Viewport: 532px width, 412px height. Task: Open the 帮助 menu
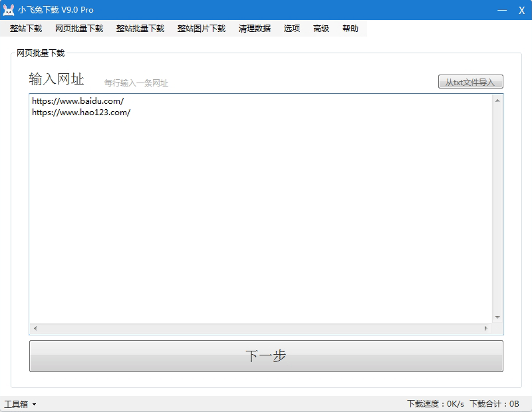(350, 29)
